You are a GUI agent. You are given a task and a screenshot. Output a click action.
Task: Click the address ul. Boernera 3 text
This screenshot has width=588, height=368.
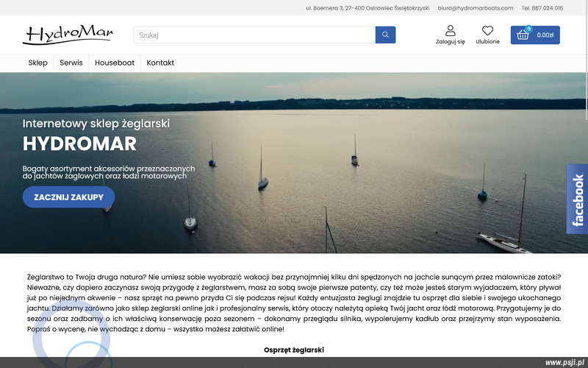click(x=367, y=8)
